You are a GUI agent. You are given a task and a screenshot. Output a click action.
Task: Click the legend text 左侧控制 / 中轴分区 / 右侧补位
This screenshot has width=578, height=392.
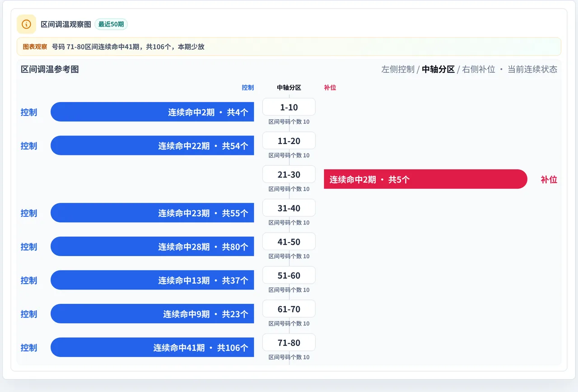pos(438,69)
